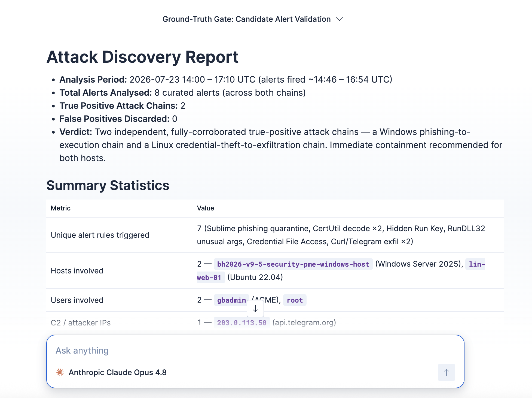This screenshot has width=532, height=398.
Task: Click the Summary Statistics heading
Action: pos(108,185)
